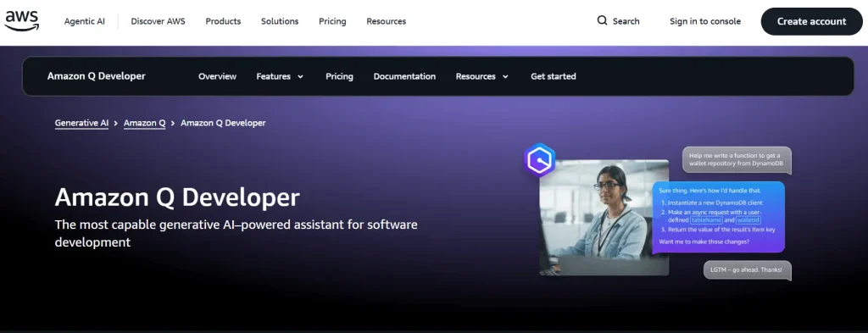
Task: Expand Resources dropdown in the subnav
Action: coord(482,76)
